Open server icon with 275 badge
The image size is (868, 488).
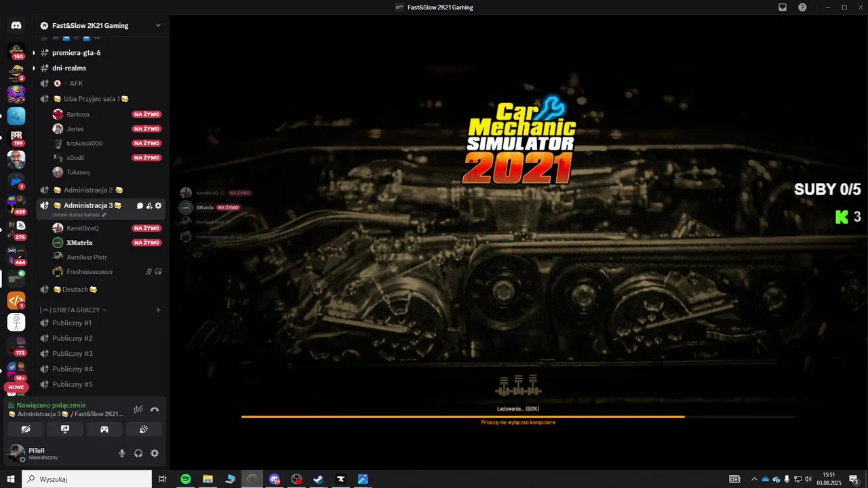[x=16, y=229]
